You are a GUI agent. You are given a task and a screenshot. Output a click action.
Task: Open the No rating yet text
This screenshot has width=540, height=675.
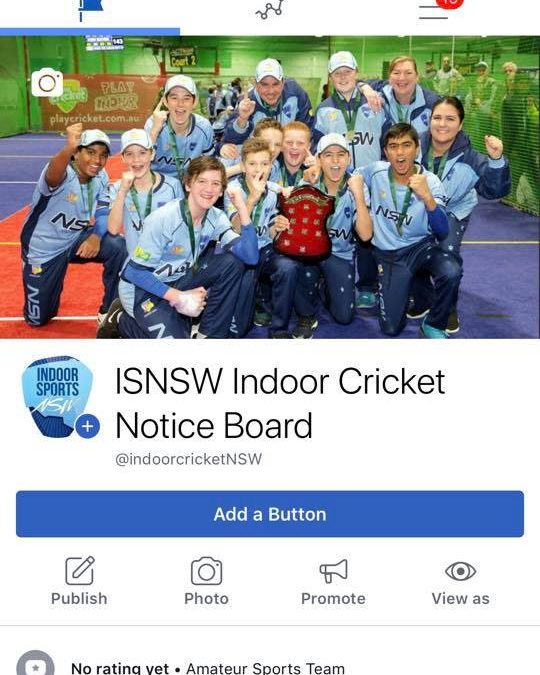tap(120, 668)
